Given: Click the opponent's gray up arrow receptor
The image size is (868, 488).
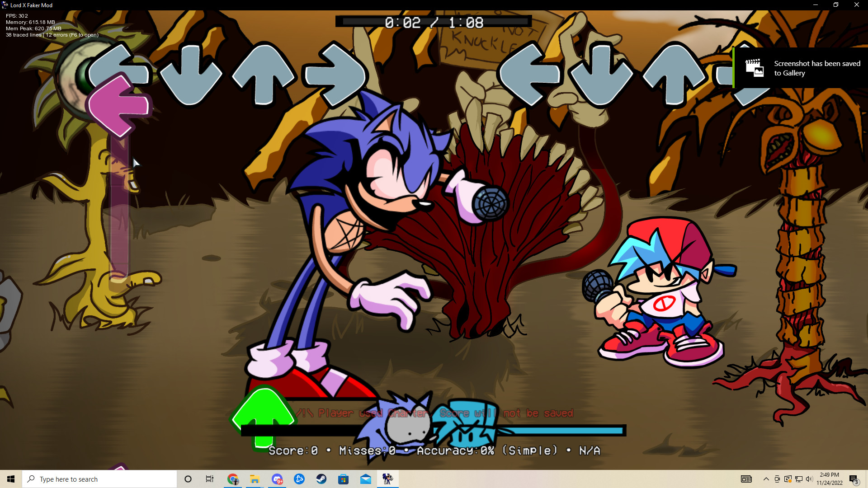Looking at the screenshot, I should (x=264, y=75).
